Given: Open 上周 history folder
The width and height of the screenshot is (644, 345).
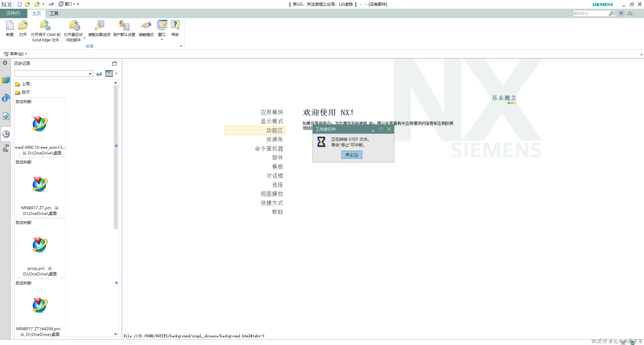Looking at the screenshot, I should tap(22, 84).
